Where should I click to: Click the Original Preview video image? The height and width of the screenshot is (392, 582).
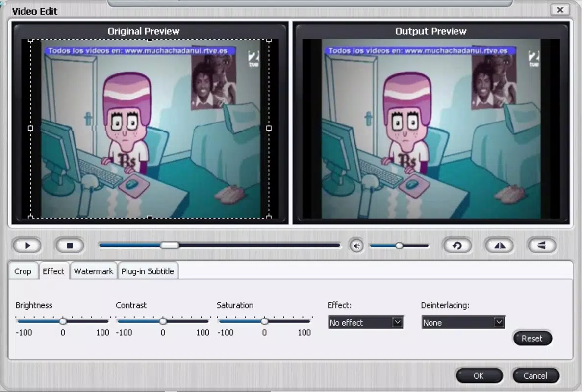(150, 129)
